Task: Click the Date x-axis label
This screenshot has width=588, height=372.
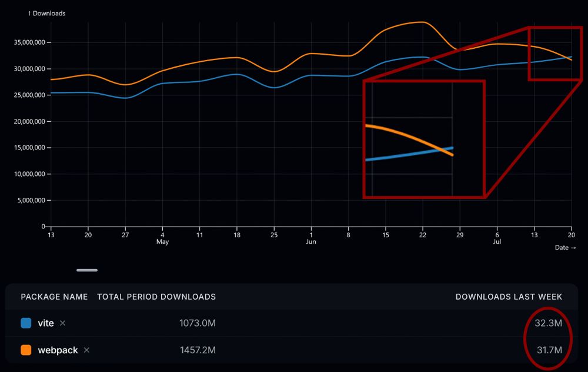Action: pos(565,247)
